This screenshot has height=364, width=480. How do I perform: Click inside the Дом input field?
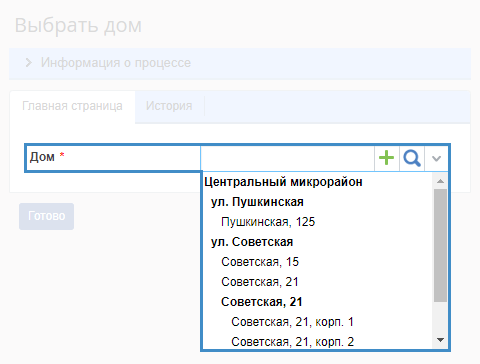point(287,158)
